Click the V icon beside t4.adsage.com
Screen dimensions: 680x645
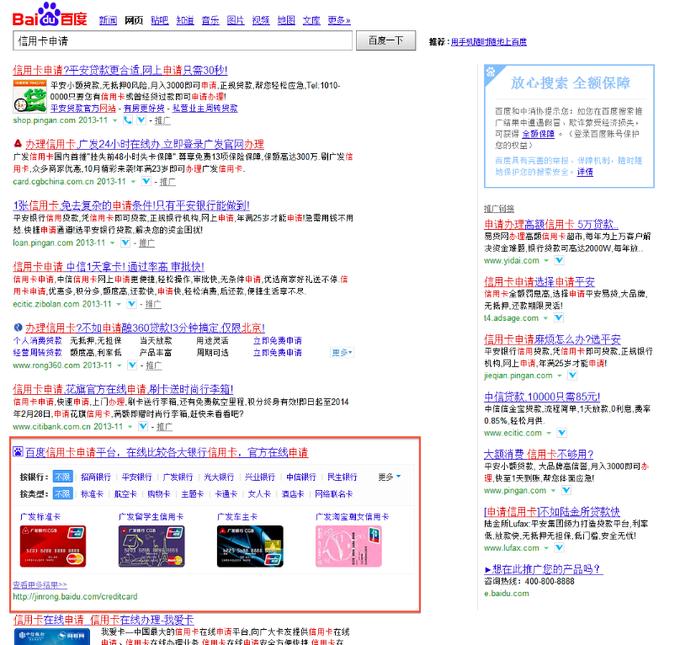(x=559, y=318)
